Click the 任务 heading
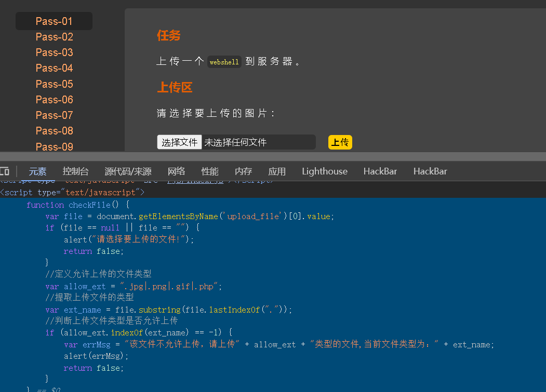This screenshot has height=392, width=546. 168,35
